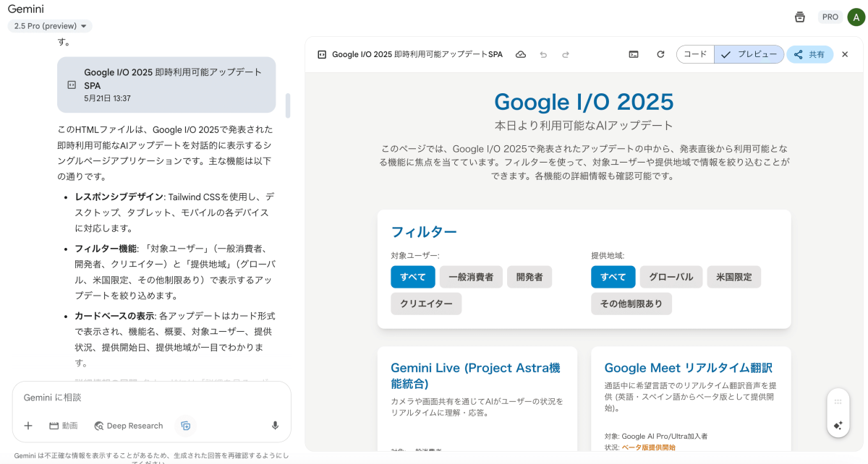This screenshot has width=868, height=464.
Task: Open the console panel icon
Action: (x=634, y=54)
